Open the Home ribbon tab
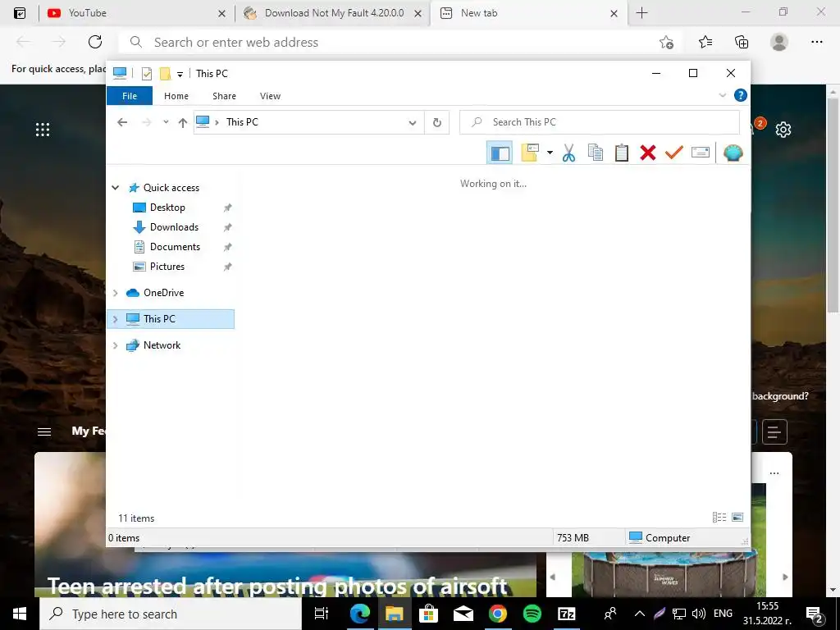The width and height of the screenshot is (840, 630). pos(176,96)
